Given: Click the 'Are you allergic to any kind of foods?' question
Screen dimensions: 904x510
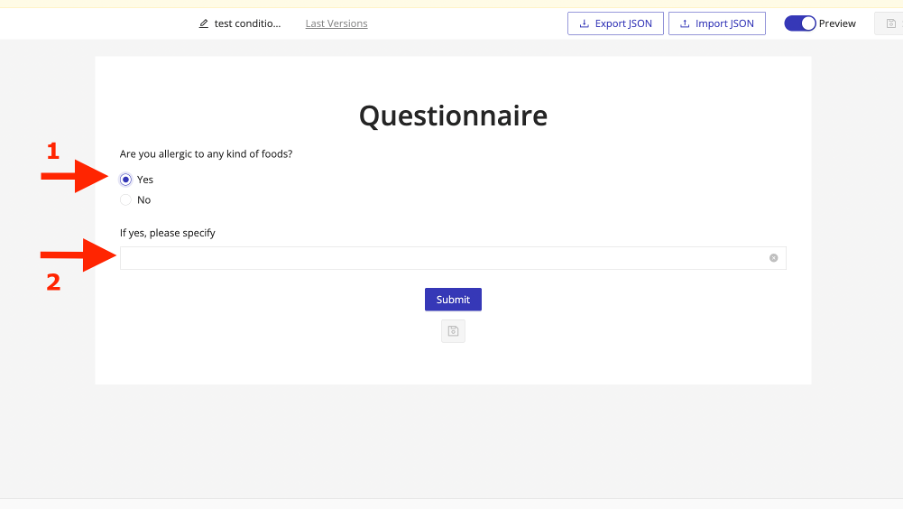Looking at the screenshot, I should pyautogui.click(x=206, y=154).
